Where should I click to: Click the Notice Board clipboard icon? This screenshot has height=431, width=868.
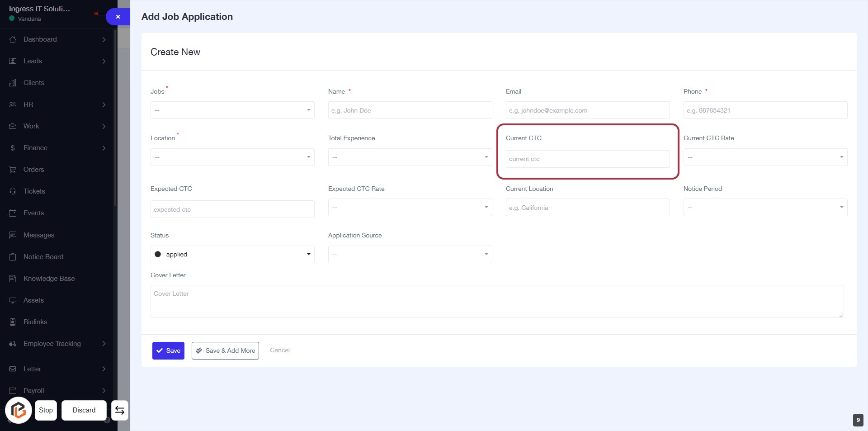(x=13, y=257)
